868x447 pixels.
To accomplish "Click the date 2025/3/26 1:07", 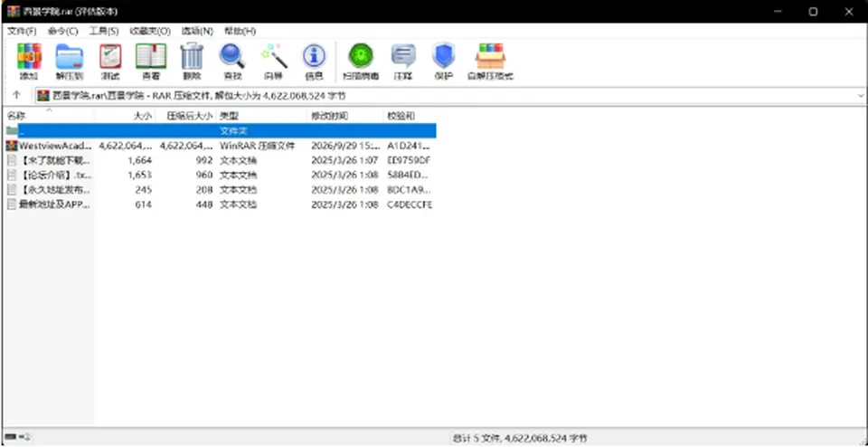I will point(344,161).
